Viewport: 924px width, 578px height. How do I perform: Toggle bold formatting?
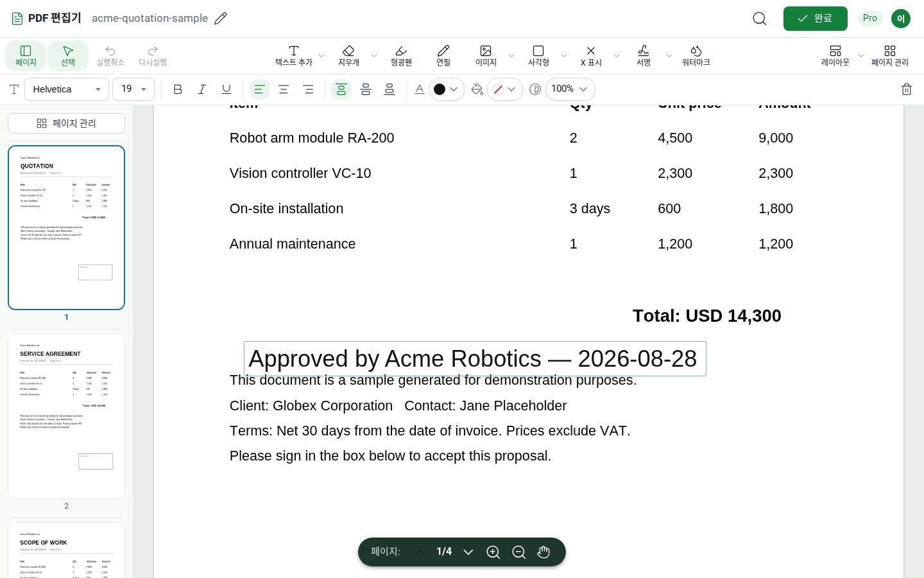pos(178,89)
